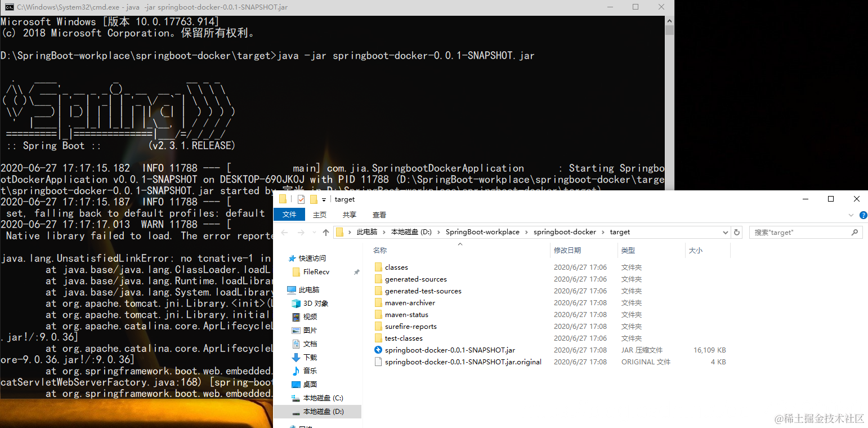Open chevron after SpringBoot-workplace in breadcrumb
868x428 pixels.
click(526, 232)
